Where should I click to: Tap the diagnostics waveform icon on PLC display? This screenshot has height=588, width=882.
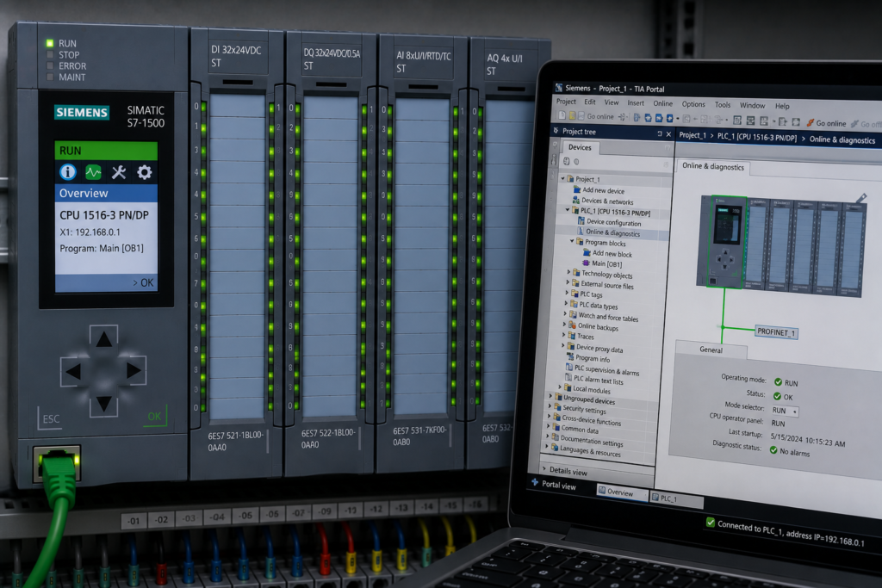[x=93, y=172]
